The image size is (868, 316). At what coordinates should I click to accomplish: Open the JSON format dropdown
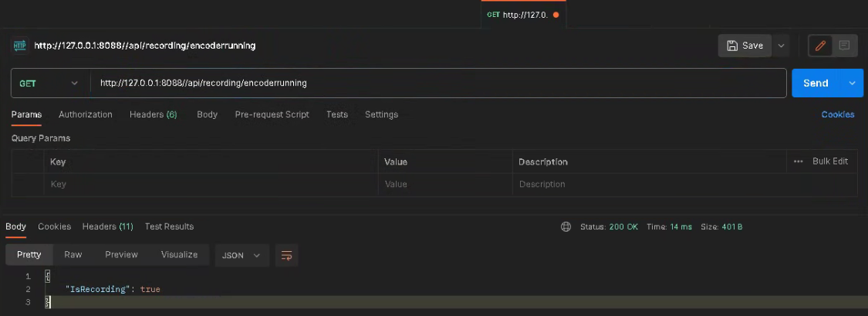pyautogui.click(x=241, y=255)
